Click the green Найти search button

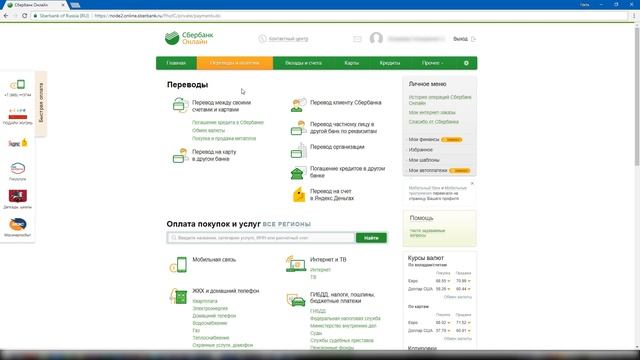click(371, 238)
